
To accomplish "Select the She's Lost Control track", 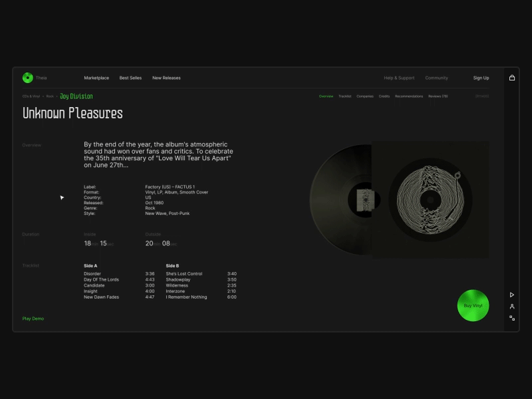I will 184,273.
